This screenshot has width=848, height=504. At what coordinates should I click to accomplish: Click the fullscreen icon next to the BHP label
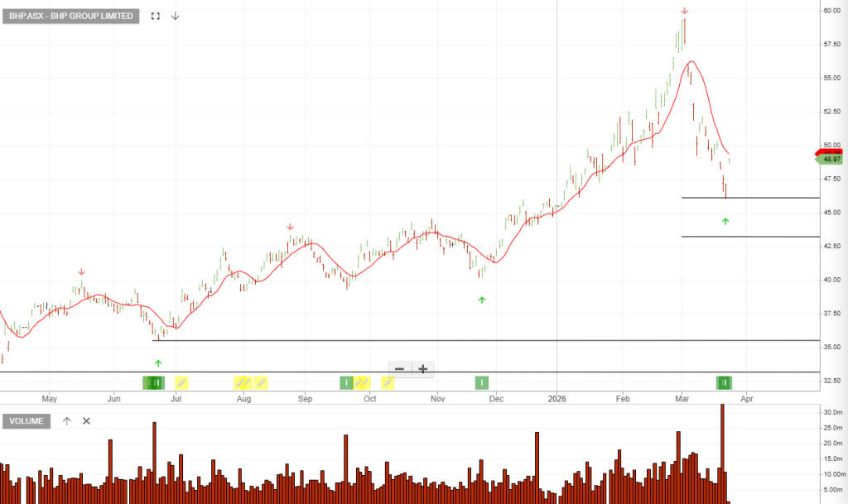point(156,16)
